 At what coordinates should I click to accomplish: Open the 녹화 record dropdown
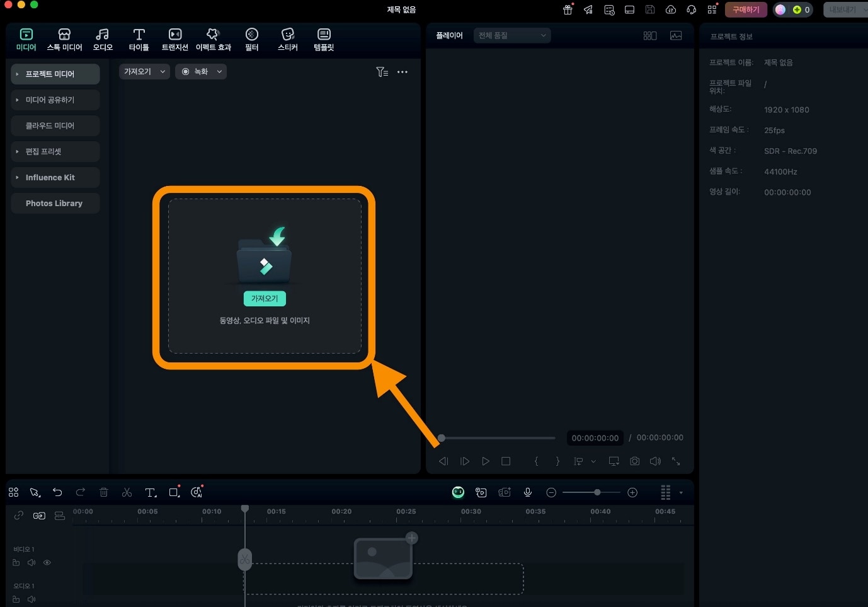click(201, 72)
